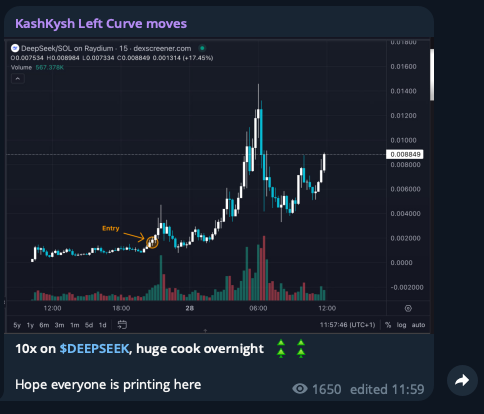The image size is (484, 414).
Task: Click the first green tree emoji
Action: pos(281,349)
